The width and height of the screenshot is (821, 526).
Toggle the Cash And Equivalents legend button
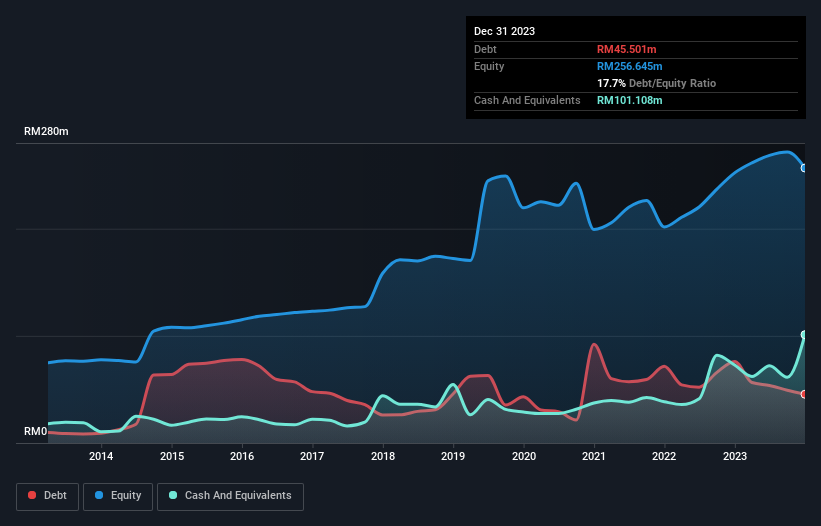(x=230, y=496)
